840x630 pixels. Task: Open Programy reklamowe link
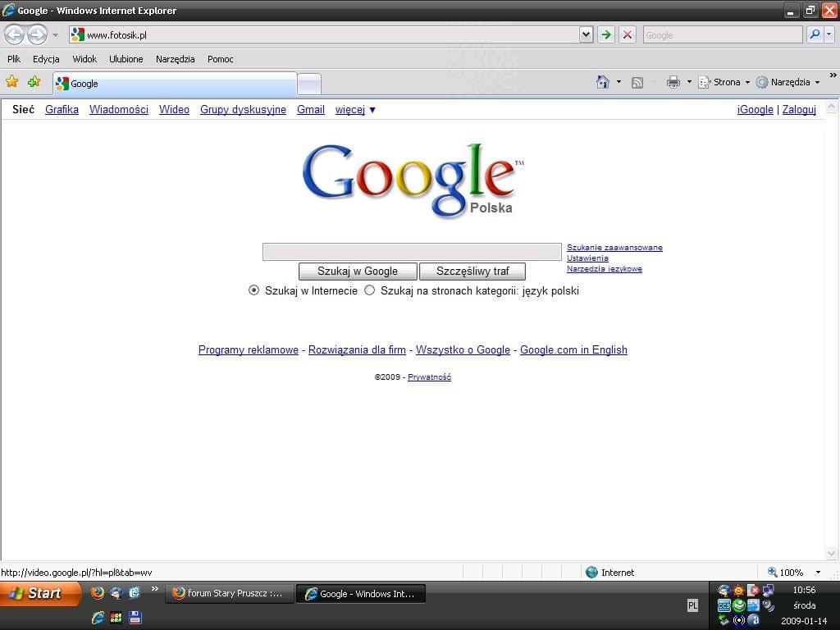click(x=248, y=349)
